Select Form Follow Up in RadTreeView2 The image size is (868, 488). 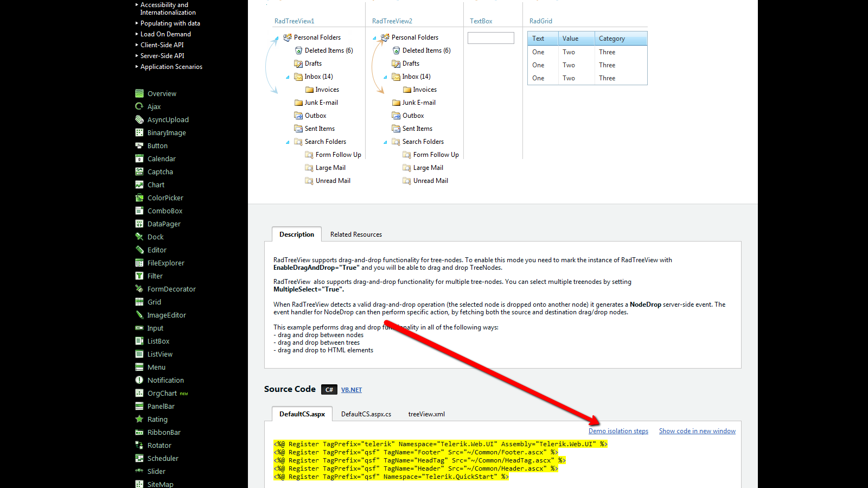(436, 155)
